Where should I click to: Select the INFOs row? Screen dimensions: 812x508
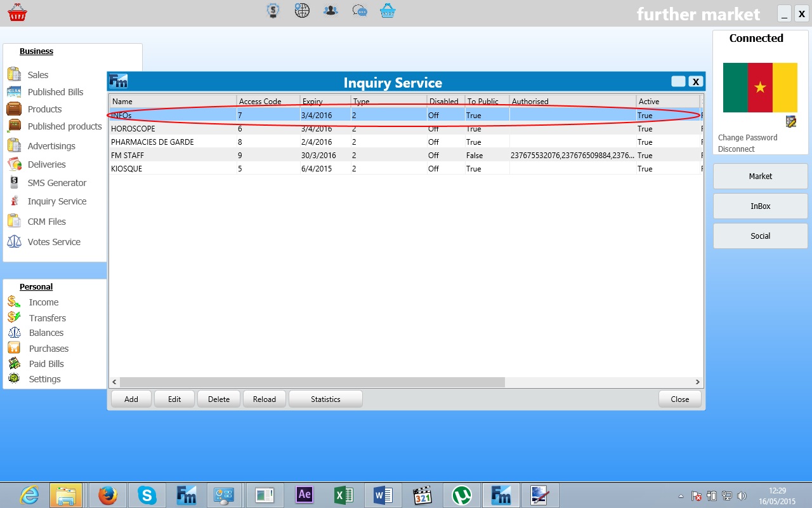pyautogui.click(x=405, y=115)
